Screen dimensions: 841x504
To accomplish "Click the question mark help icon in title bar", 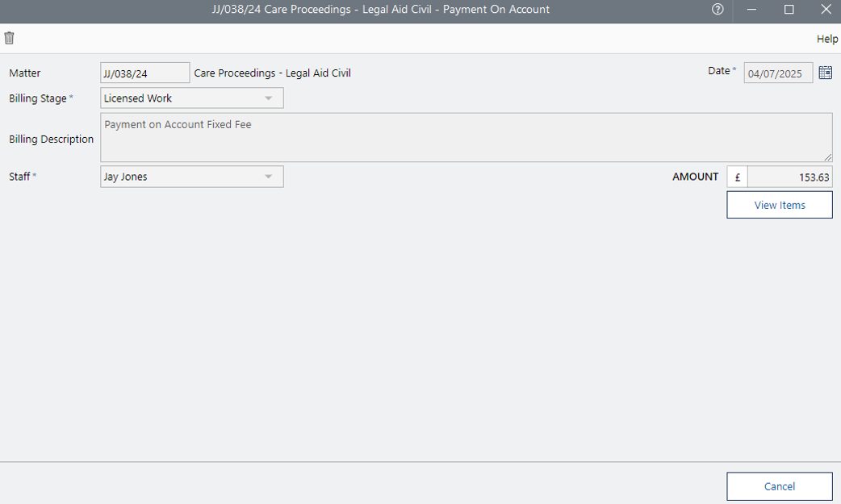I will click(x=718, y=10).
